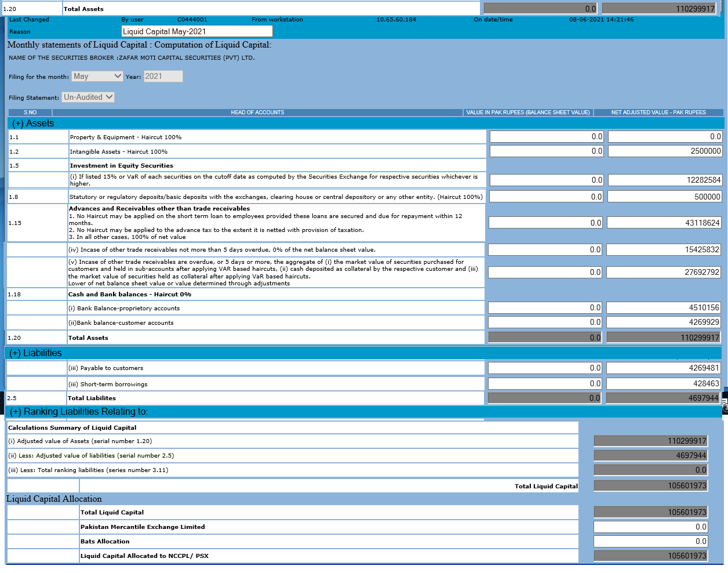Click statutory deposits net adjusted value 500000
This screenshot has width=728, height=573.
665,197
